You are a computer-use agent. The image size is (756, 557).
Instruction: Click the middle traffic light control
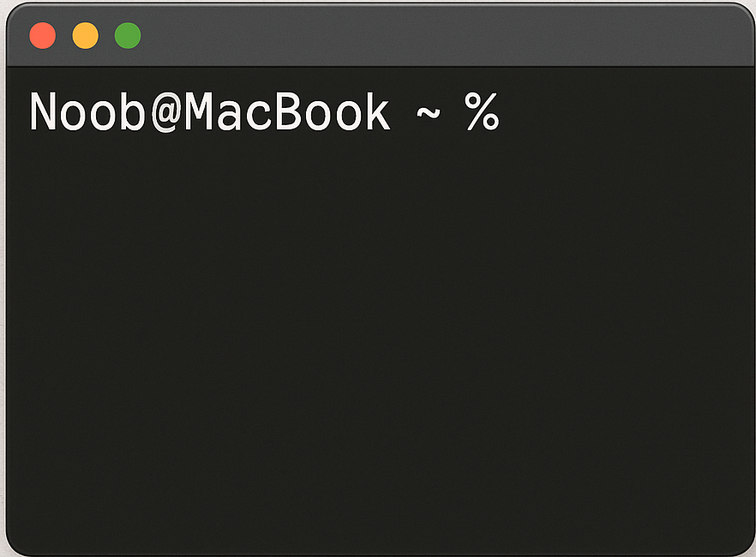tap(85, 35)
